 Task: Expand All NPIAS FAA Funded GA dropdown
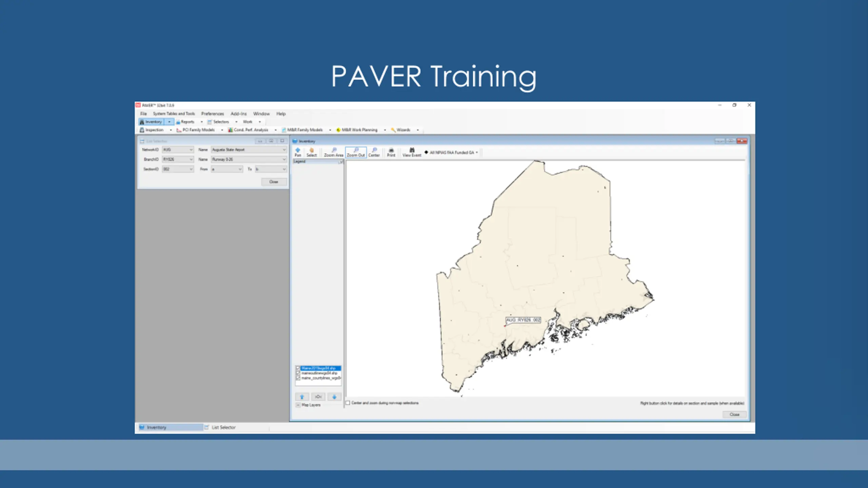[477, 152]
